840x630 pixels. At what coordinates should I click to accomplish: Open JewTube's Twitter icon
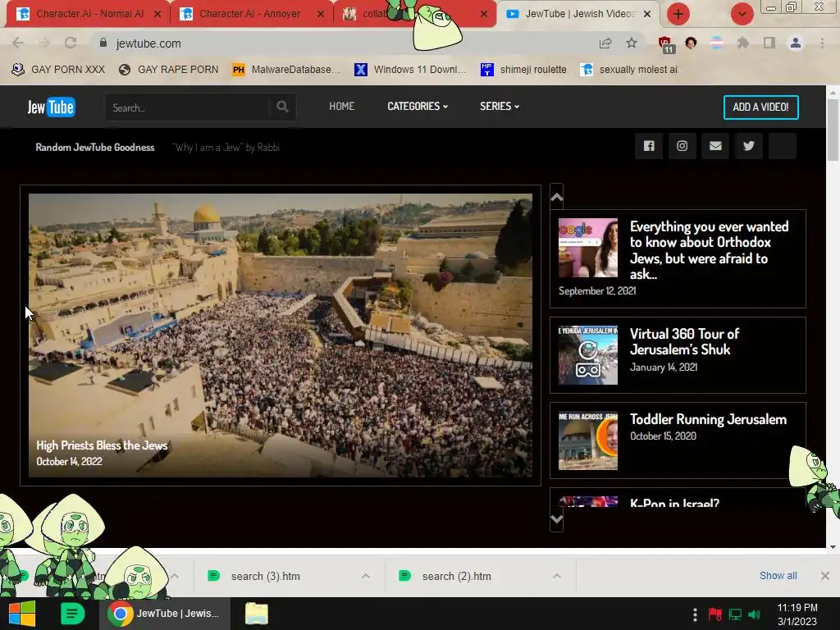pyautogui.click(x=749, y=146)
